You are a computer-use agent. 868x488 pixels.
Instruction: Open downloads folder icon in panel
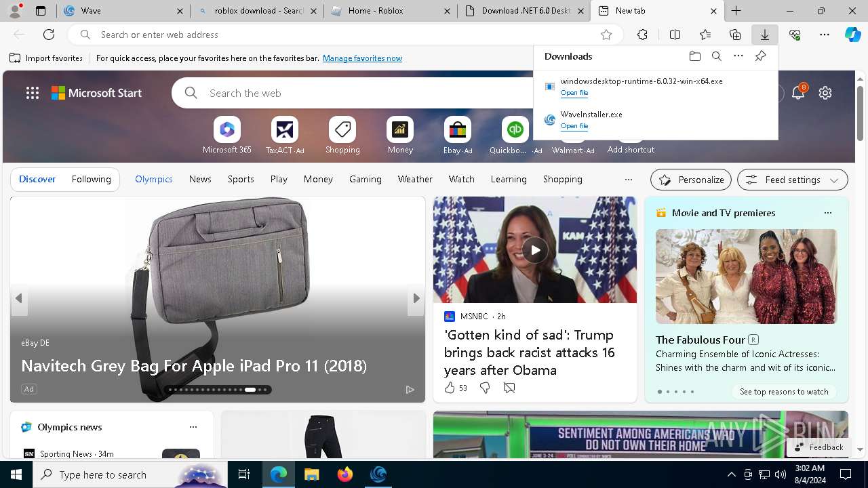coord(694,56)
